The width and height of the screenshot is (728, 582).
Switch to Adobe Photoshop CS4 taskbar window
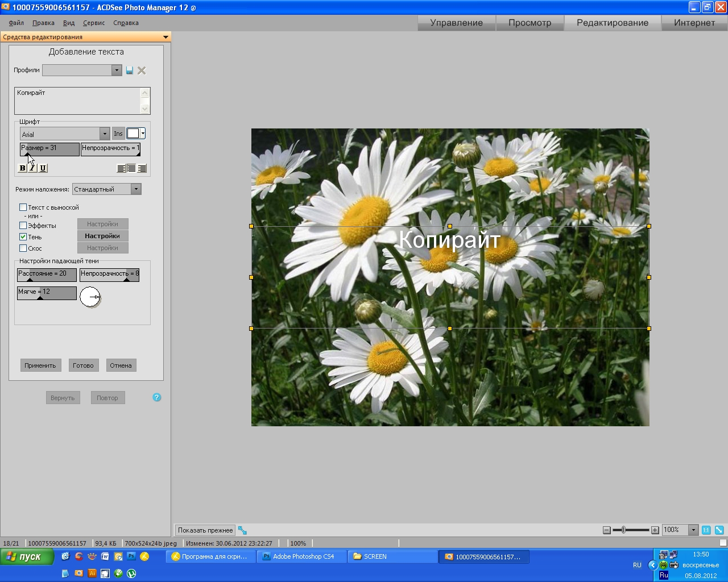301,556
